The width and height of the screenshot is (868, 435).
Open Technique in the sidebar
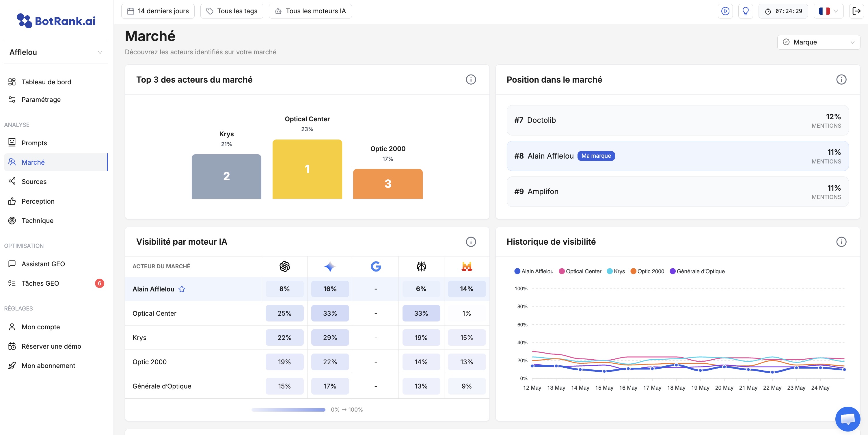click(56, 220)
